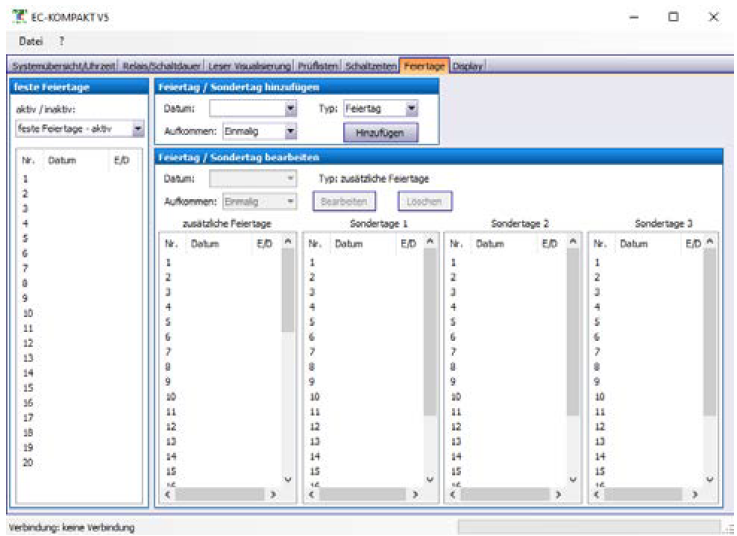Open the Datum dropdown in hinzufügen panel

(x=290, y=109)
